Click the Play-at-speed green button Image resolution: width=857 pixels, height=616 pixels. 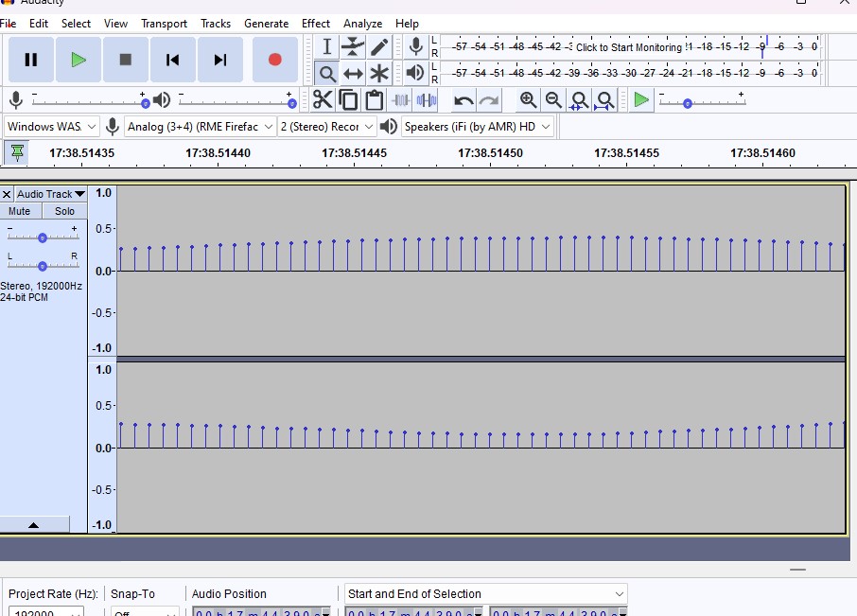click(x=641, y=100)
